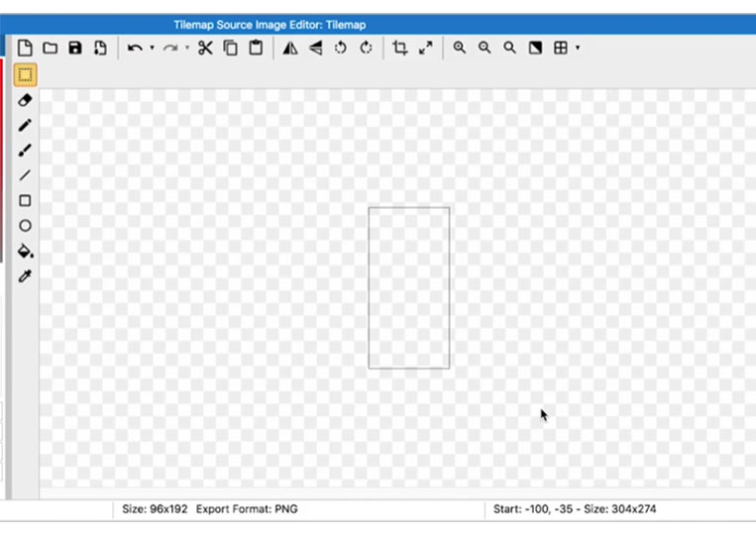Toggle the grid display
The height and width of the screenshot is (536, 756).
[x=560, y=48]
